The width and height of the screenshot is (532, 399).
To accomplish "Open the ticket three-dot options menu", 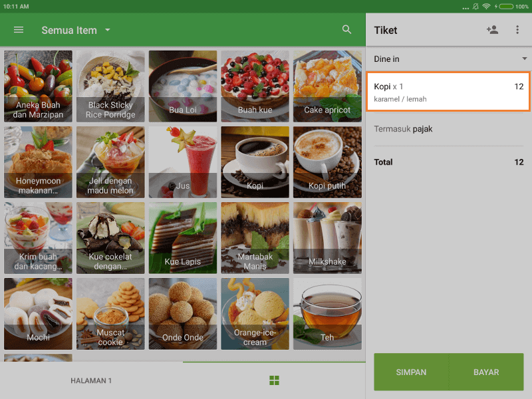I will click(x=517, y=30).
